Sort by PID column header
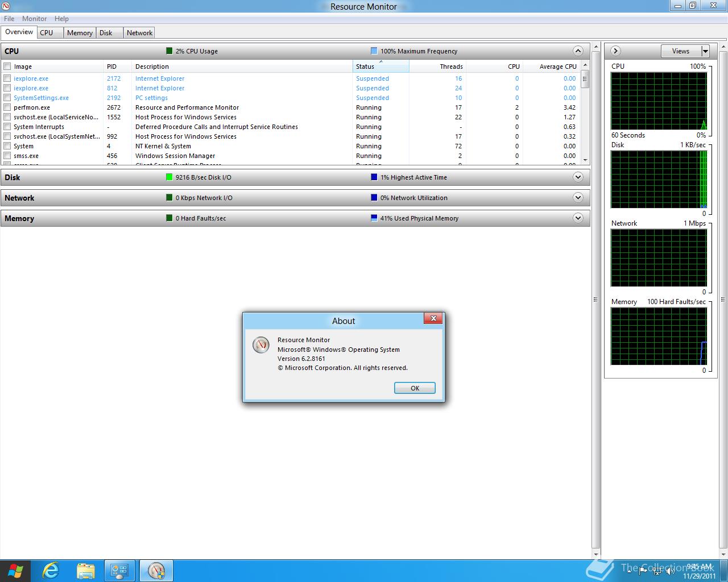This screenshot has height=582, width=728. [117, 66]
